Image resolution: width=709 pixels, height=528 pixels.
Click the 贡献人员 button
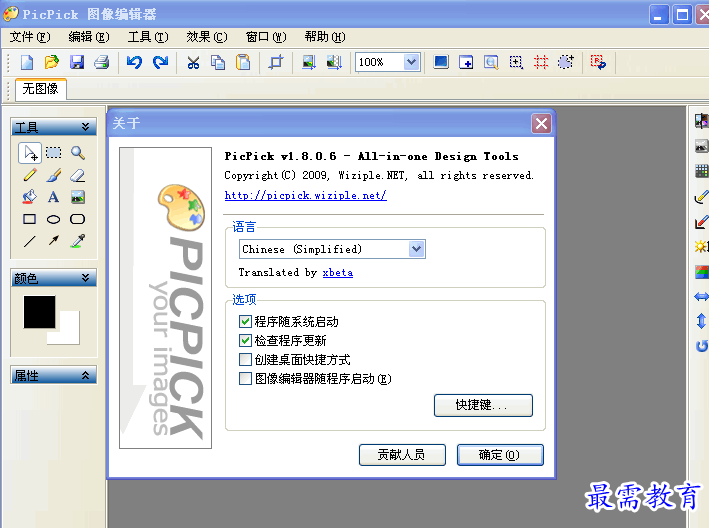pos(402,455)
